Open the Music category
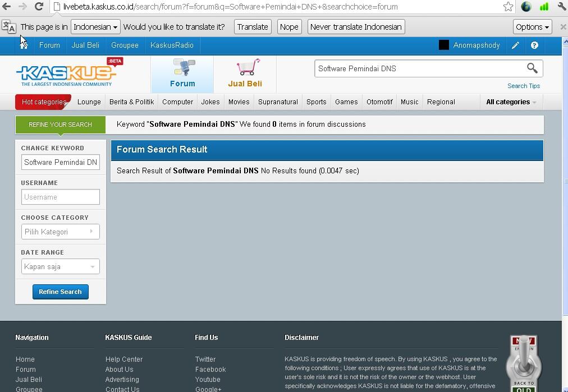 pyautogui.click(x=409, y=102)
